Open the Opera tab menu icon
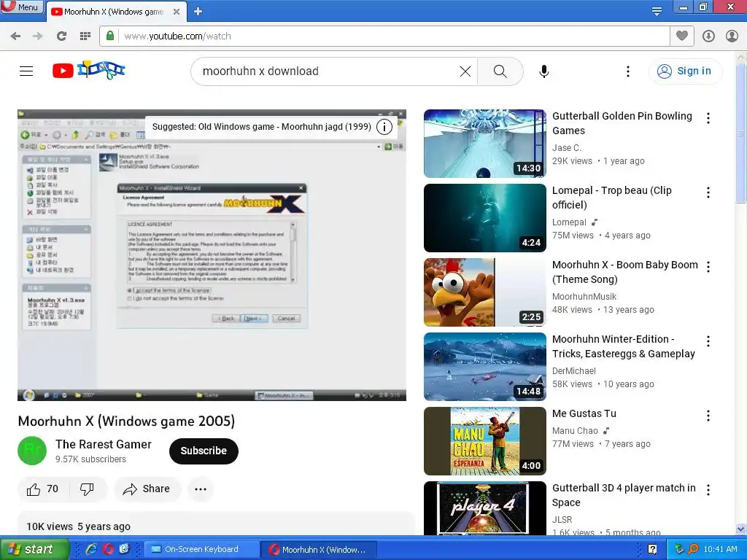 tap(657, 11)
